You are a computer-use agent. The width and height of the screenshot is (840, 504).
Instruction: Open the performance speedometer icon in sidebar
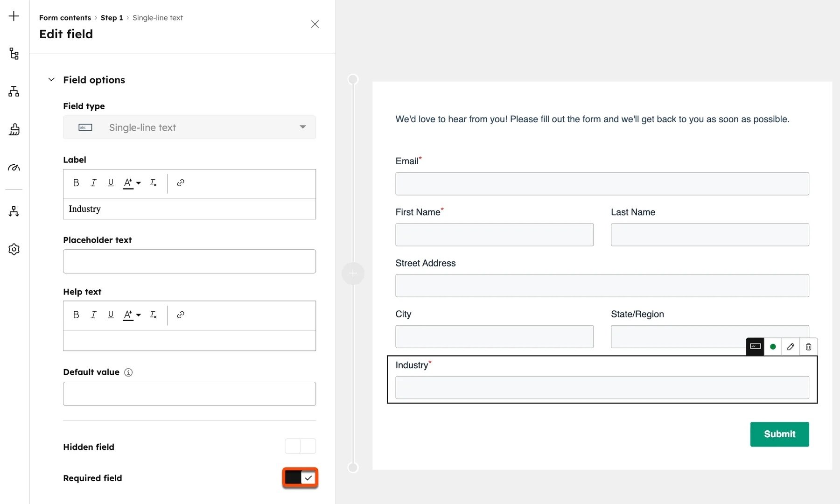click(x=14, y=168)
